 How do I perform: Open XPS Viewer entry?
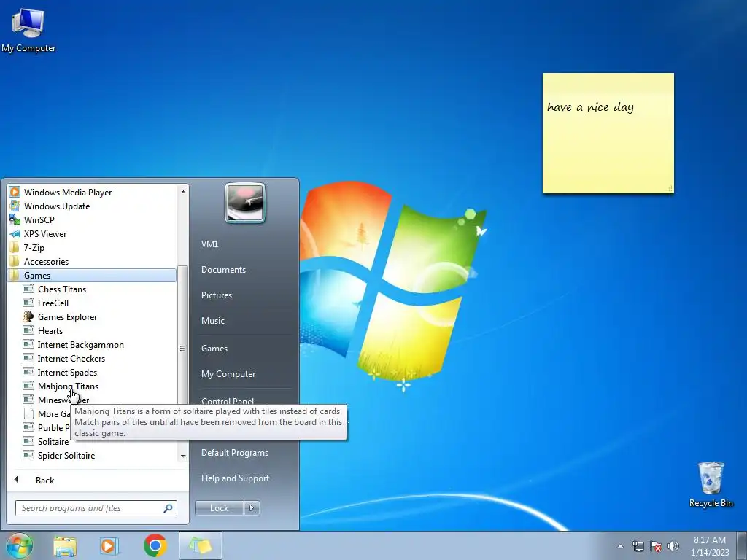pyautogui.click(x=91, y=234)
